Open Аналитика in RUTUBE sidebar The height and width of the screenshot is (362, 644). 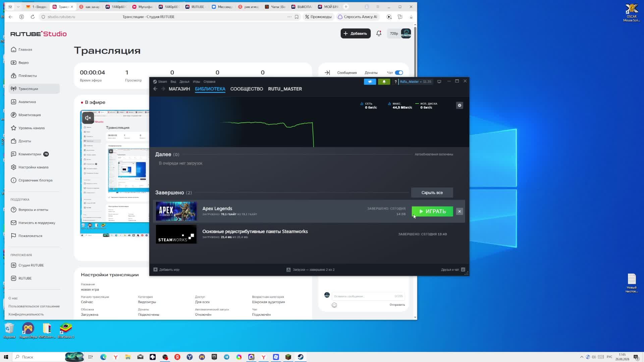34,102
